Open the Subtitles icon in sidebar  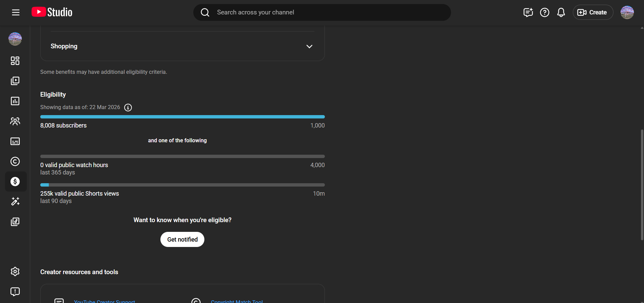(15, 141)
